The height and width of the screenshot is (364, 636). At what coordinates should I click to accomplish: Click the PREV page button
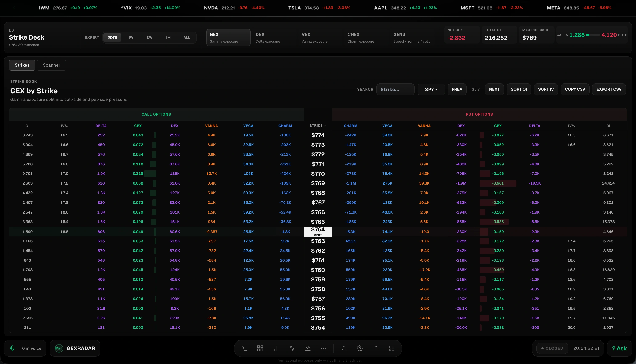coord(457,89)
